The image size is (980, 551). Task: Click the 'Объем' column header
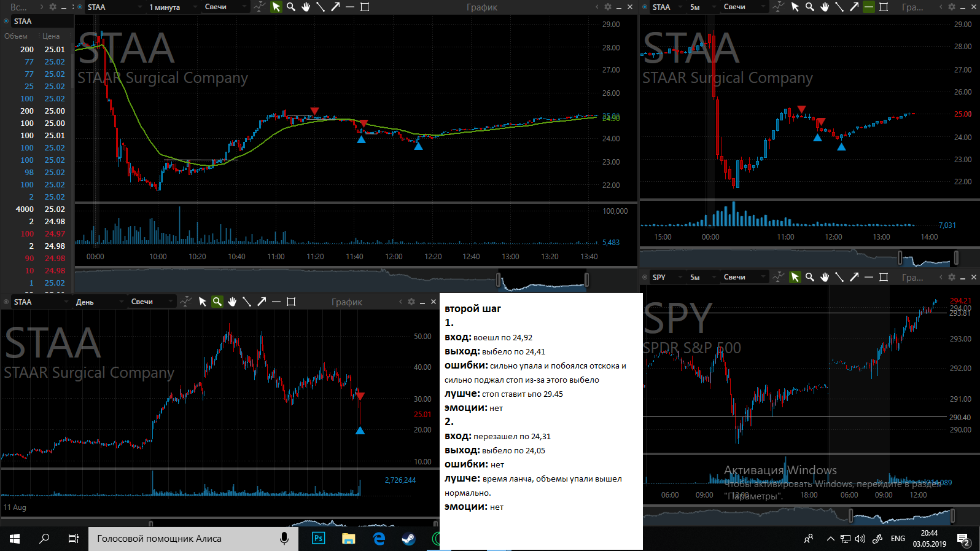(16, 36)
